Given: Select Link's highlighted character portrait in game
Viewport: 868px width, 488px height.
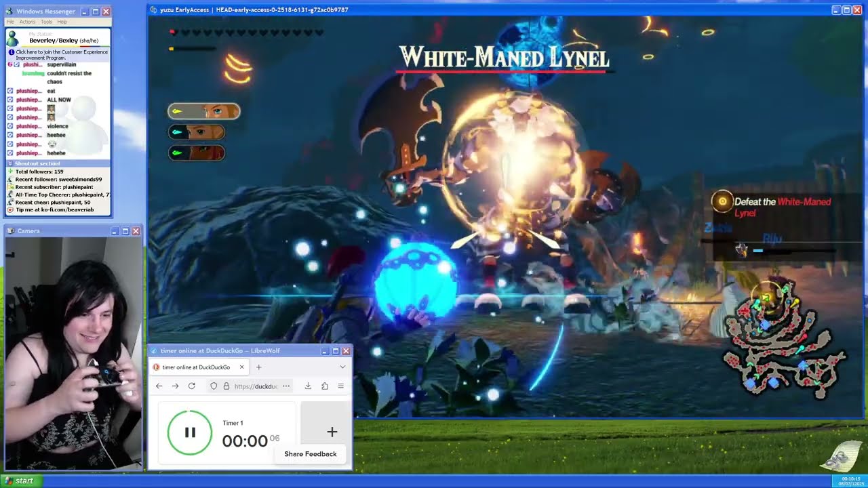Looking at the screenshot, I should (x=204, y=111).
